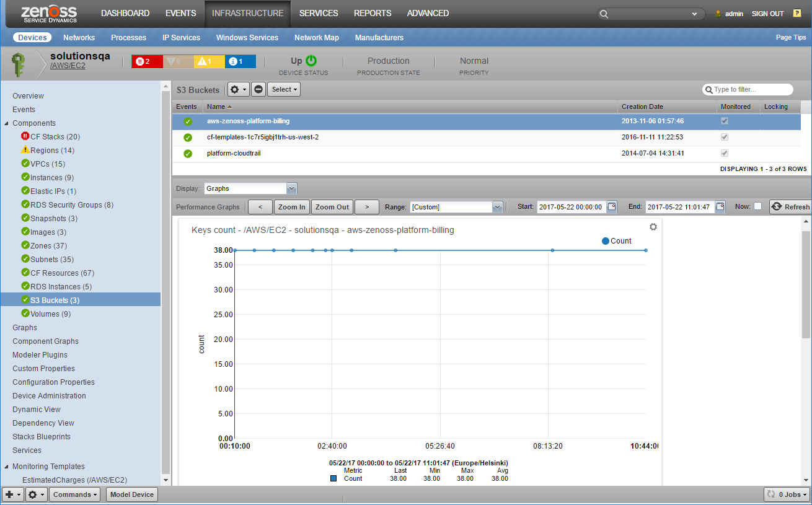The width and height of the screenshot is (812, 505).
Task: Click the Type to filter field
Action: click(x=748, y=90)
